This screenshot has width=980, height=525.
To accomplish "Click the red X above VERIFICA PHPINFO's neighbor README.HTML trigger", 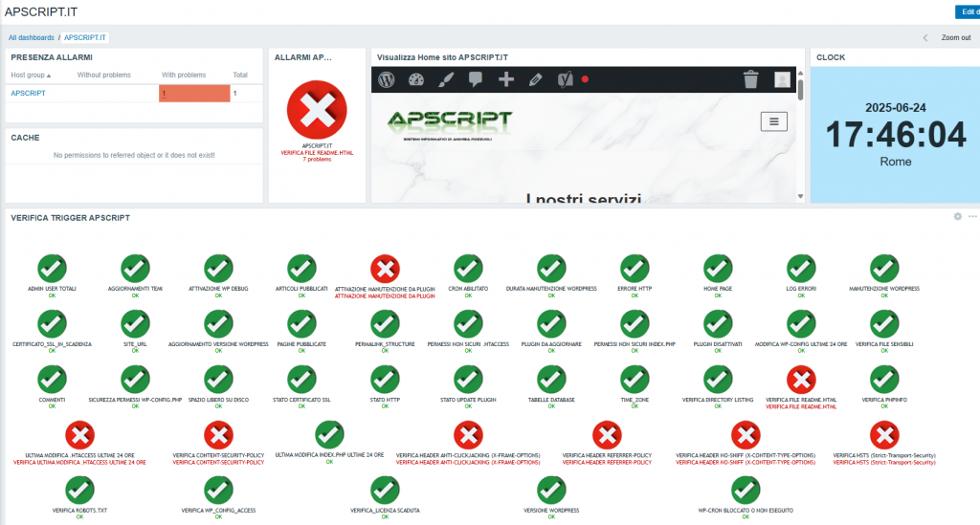I will pos(800,380).
